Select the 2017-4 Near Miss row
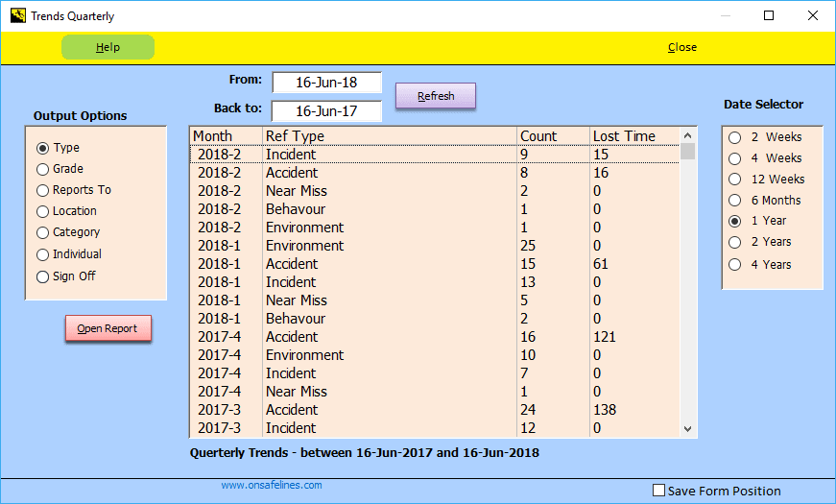Screen dimensions: 836x504 (x=435, y=392)
